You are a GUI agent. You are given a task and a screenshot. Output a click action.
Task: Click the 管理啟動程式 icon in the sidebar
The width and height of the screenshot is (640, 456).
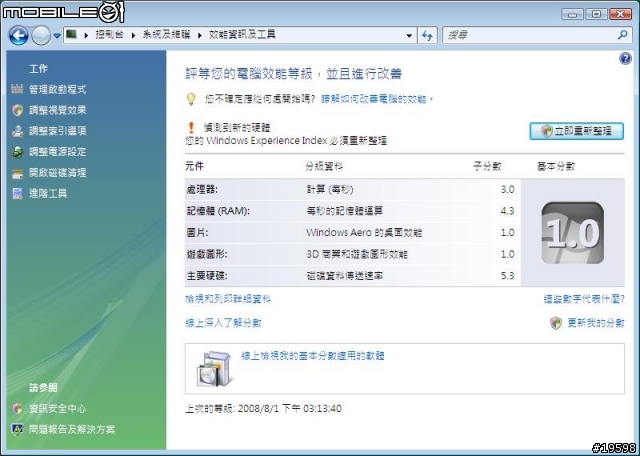(17, 89)
